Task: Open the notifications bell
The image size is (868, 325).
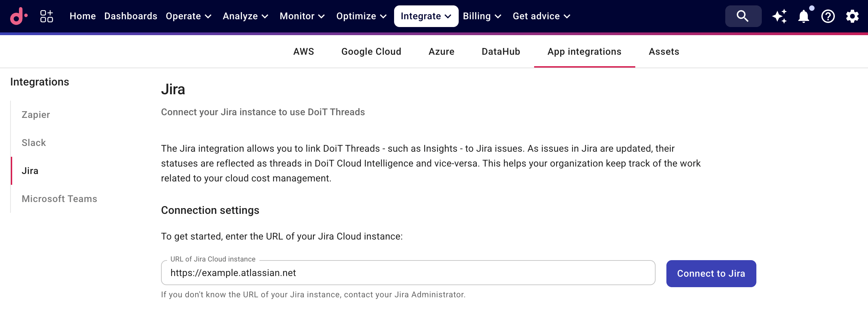Action: [803, 16]
